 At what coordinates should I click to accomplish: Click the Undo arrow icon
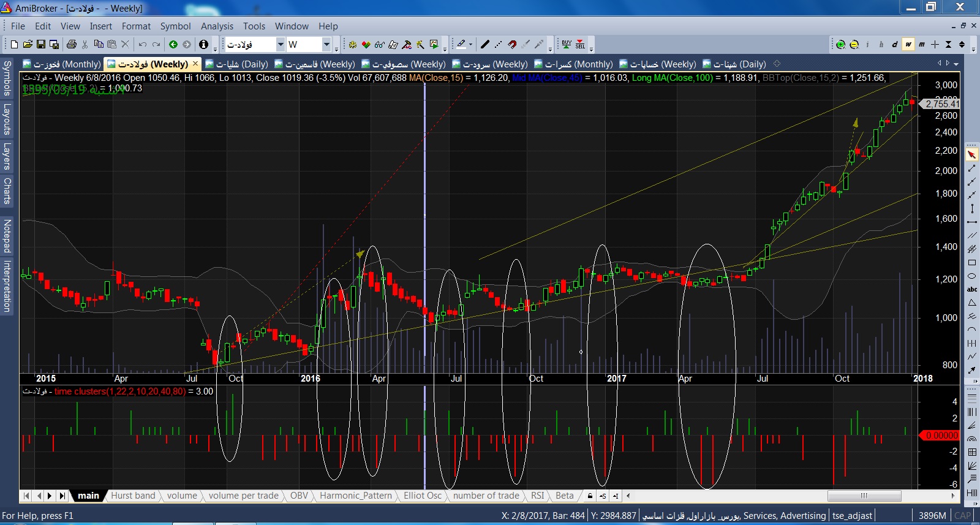coord(143,44)
